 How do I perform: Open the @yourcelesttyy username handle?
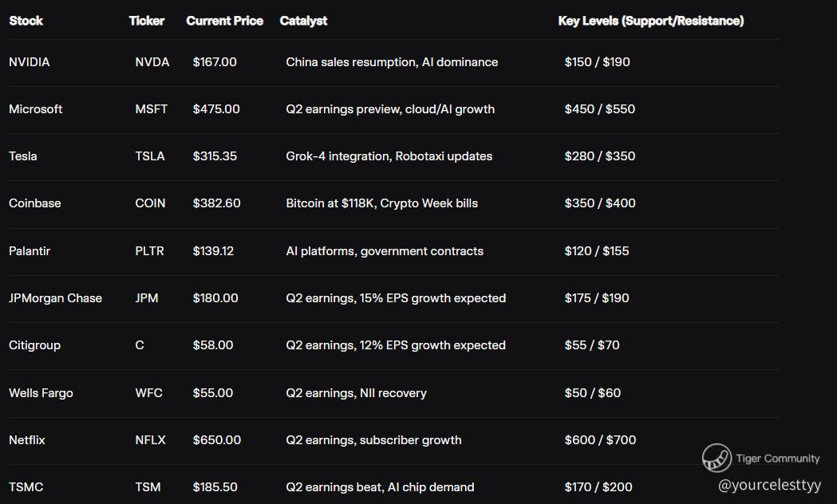coord(769,484)
